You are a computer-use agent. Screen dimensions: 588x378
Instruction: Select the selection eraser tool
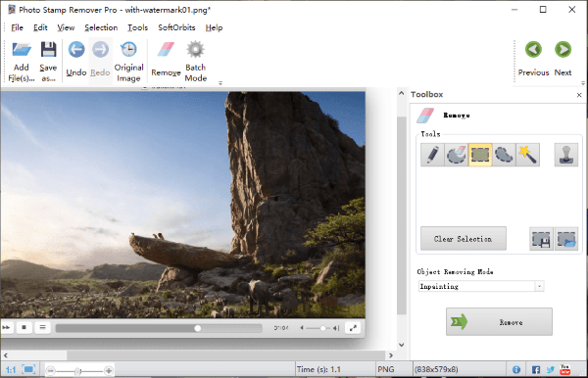pyautogui.click(x=456, y=155)
